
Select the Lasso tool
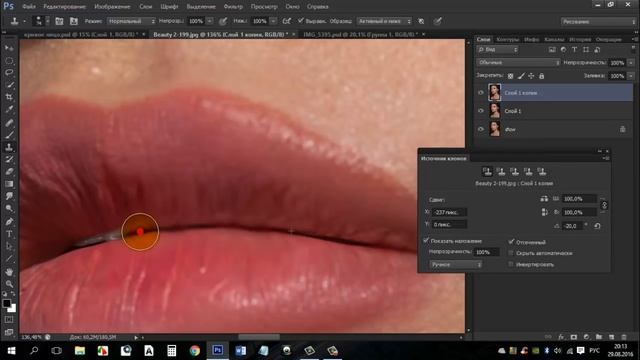(x=9, y=73)
